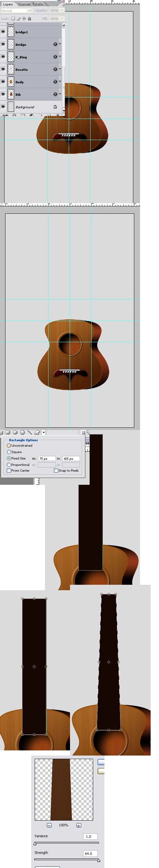Screen dimensions: 159x868
Task: Select the Ellipse shape tool
Action: 15,432
